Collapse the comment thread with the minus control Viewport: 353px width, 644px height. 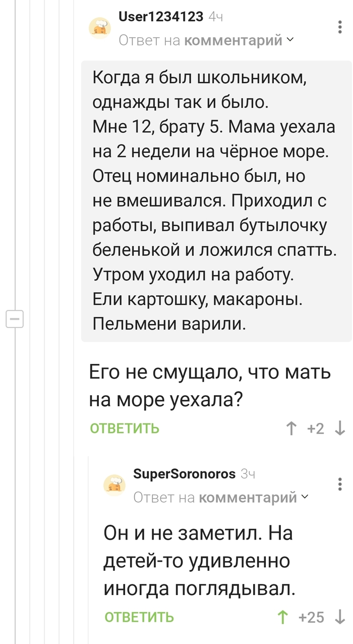point(15,318)
